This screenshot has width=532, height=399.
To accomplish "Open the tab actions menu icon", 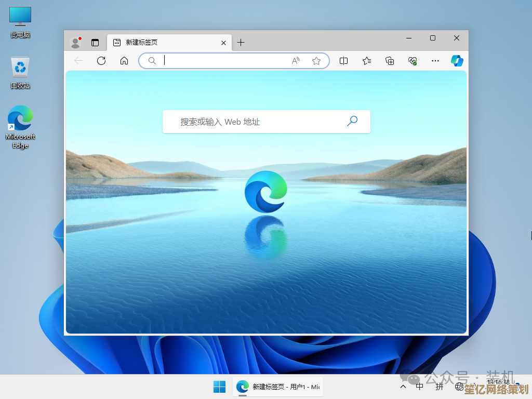I will [x=95, y=43].
